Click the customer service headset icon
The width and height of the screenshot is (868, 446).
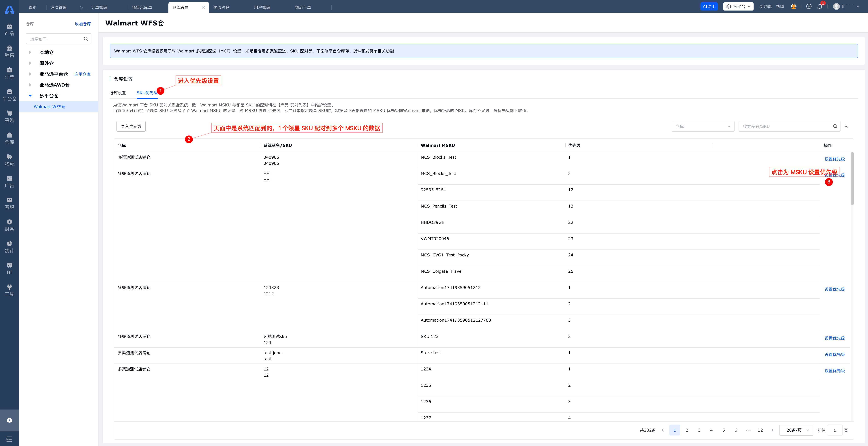point(793,6)
